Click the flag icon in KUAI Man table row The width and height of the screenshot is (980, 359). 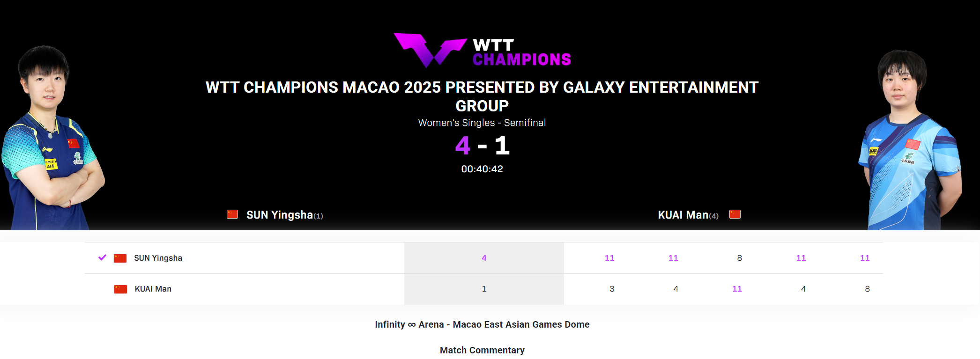tap(121, 289)
